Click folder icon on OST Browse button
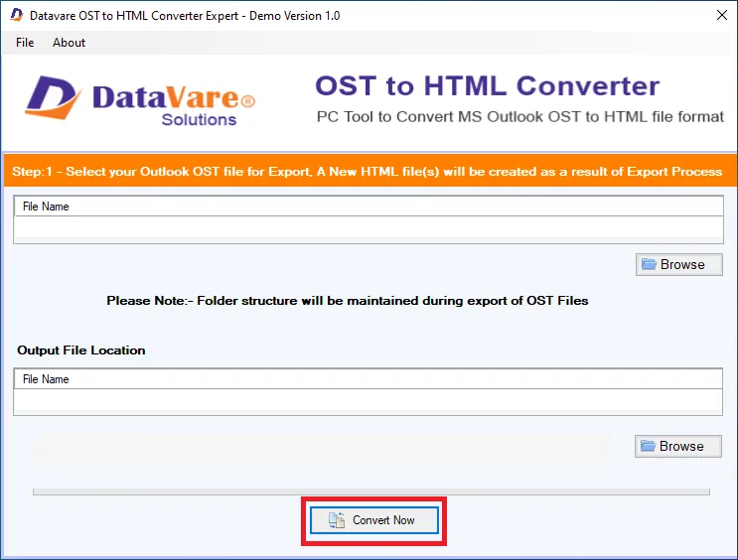The image size is (738, 560). pyautogui.click(x=649, y=264)
